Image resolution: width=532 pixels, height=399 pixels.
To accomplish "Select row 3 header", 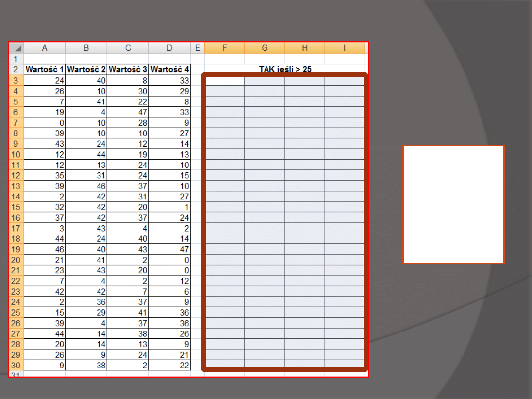I will [16, 80].
